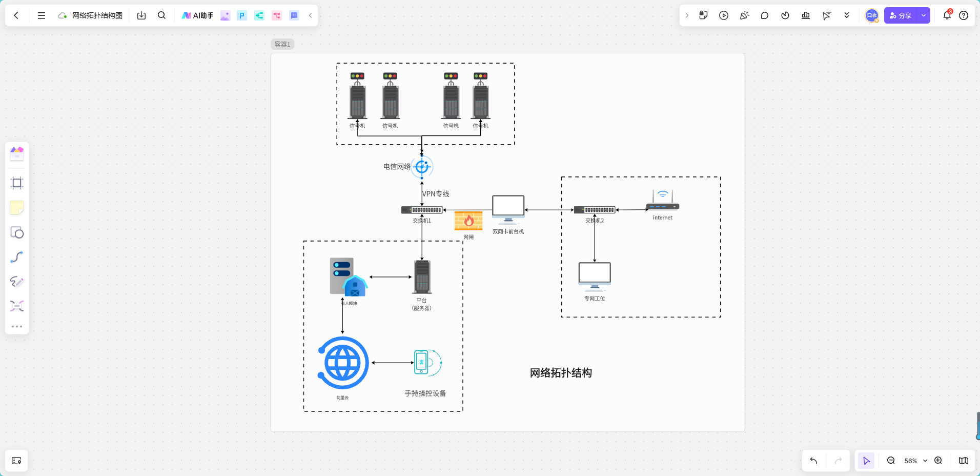Image resolution: width=980 pixels, height=476 pixels.
Task: Expand more tools double chevron
Action: point(847,15)
